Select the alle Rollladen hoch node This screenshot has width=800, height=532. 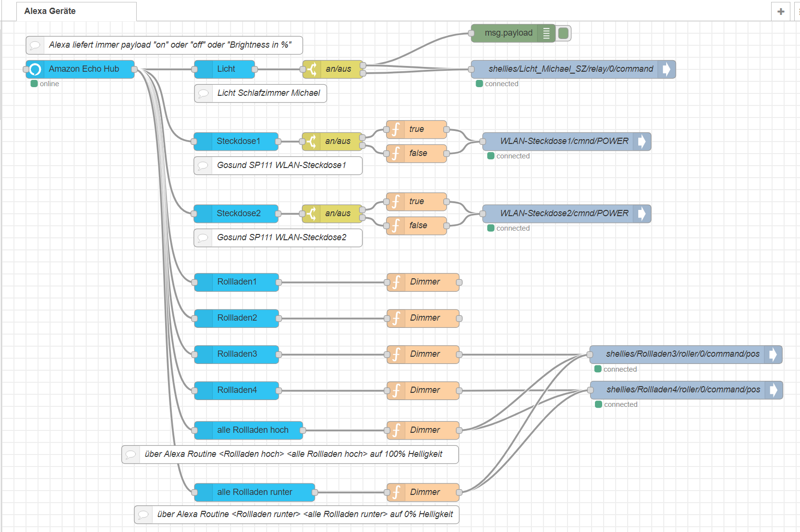248,430
